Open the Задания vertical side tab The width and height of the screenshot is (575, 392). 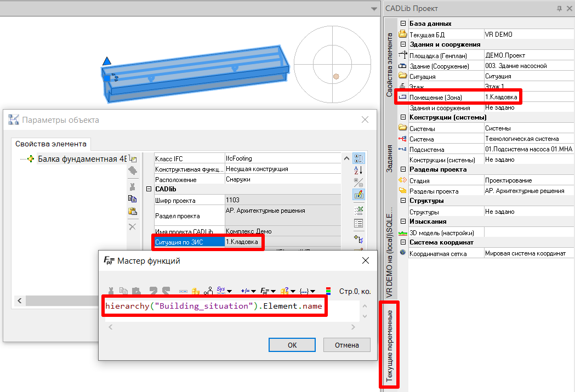(389, 159)
